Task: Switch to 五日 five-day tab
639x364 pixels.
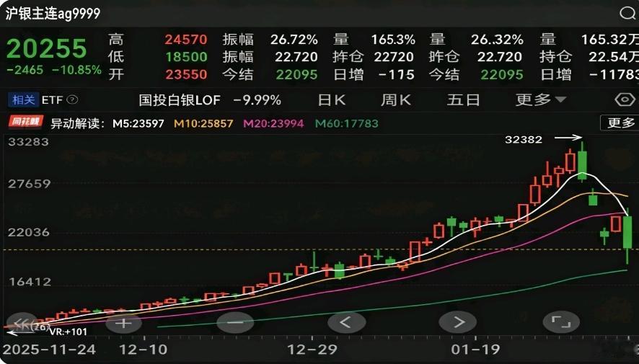Action: [x=463, y=99]
